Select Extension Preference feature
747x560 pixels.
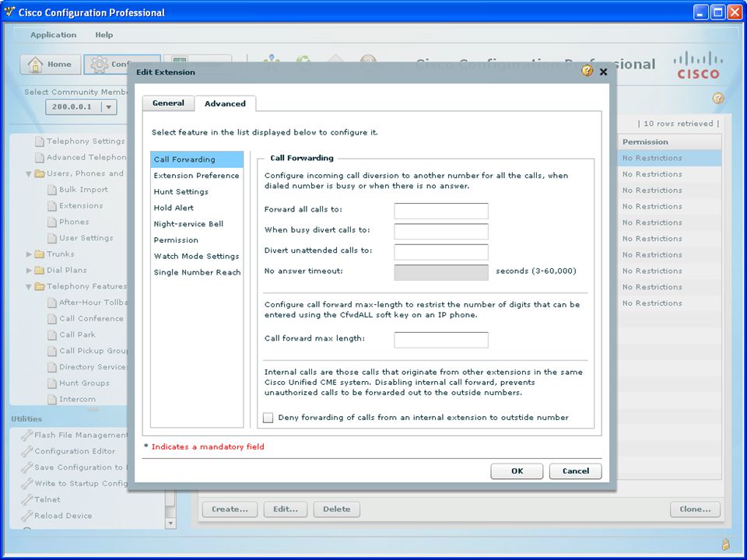pyautogui.click(x=197, y=176)
